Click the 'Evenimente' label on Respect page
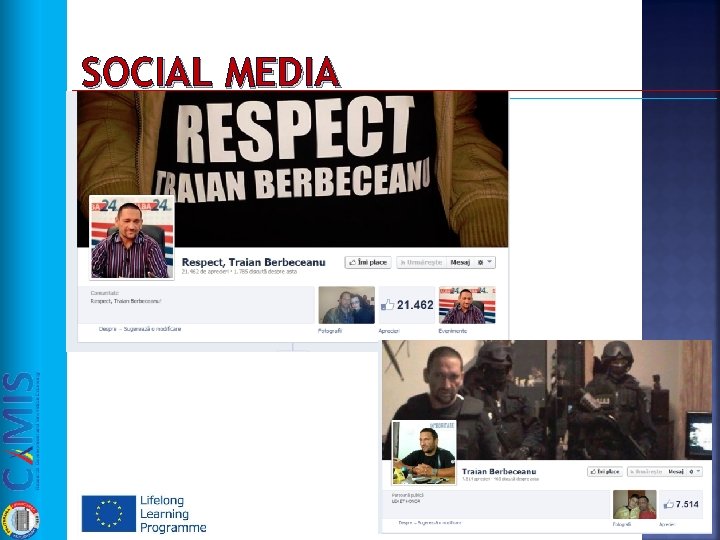Screen dimensions: 720x540 pyautogui.click(x=453, y=331)
